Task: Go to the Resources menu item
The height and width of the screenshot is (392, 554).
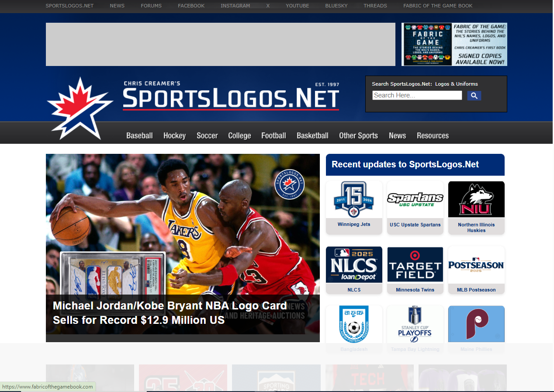Action: tap(433, 135)
